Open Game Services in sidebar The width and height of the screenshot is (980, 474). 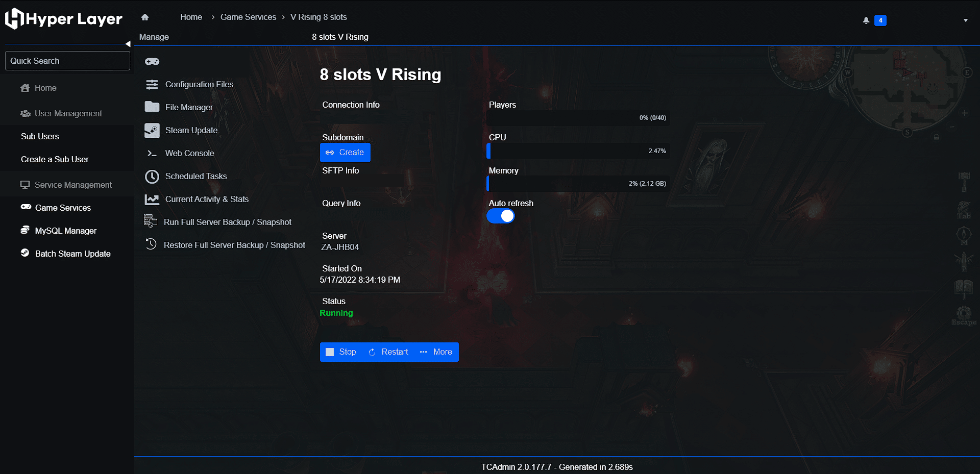[63, 208]
